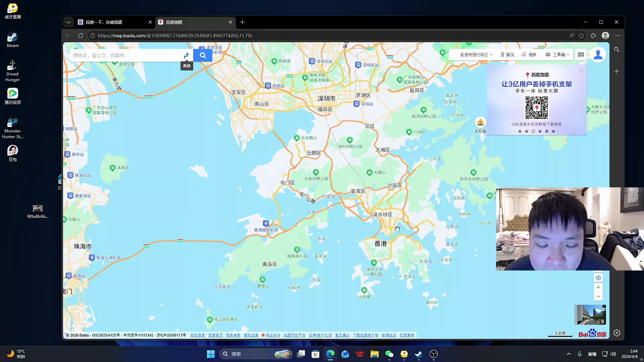Image resolution: width=644 pixels, height=362 pixels.
Task: Open the route (路线) planner icon
Action: pos(186,55)
